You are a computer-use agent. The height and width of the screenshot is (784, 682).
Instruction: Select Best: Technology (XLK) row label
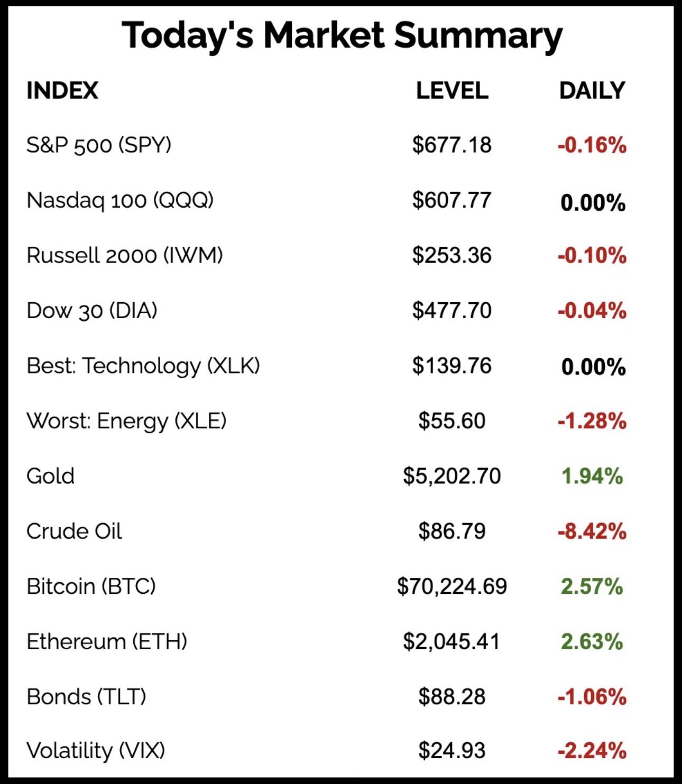(143, 366)
